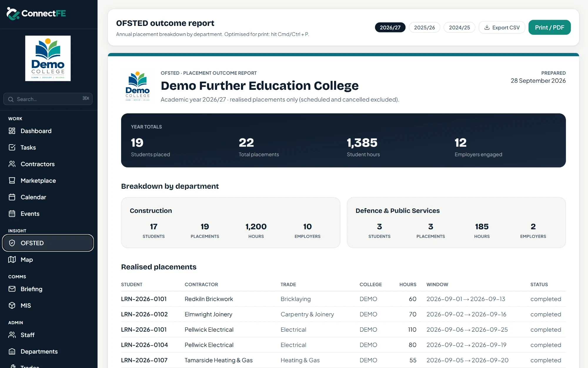Click the OFSTED shield icon
The image size is (588, 368).
click(x=12, y=243)
